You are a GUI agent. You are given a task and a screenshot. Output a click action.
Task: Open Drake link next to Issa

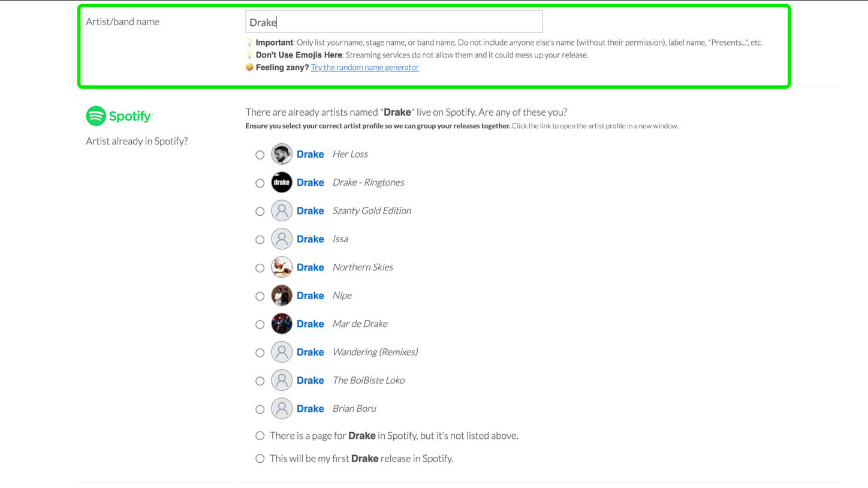click(311, 239)
